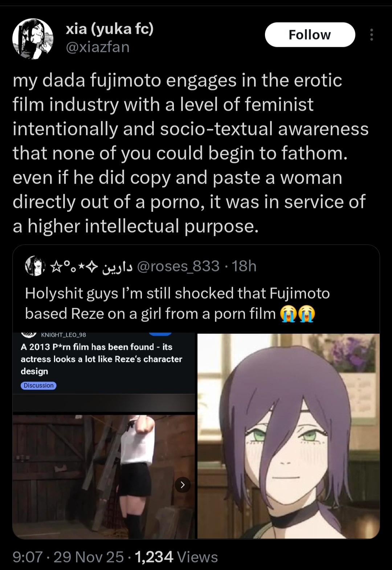Tap the Discussion flair tag
The width and height of the screenshot is (392, 570).
tap(38, 385)
